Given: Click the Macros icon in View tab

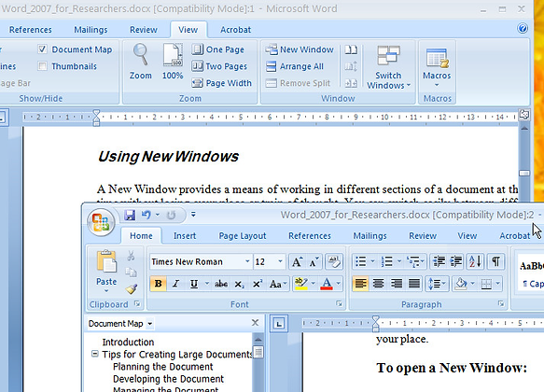Looking at the screenshot, I should 437,58.
